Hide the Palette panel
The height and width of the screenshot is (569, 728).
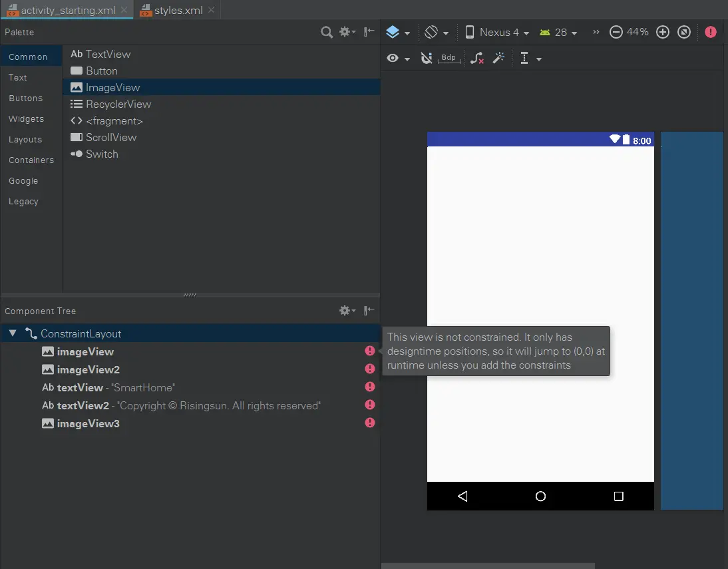pyautogui.click(x=369, y=32)
